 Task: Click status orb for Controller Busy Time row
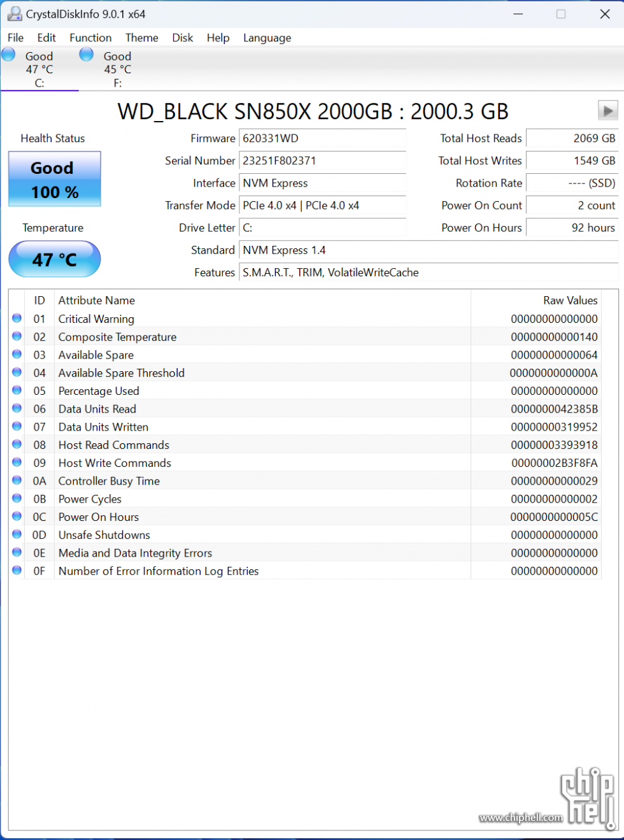[x=17, y=480]
